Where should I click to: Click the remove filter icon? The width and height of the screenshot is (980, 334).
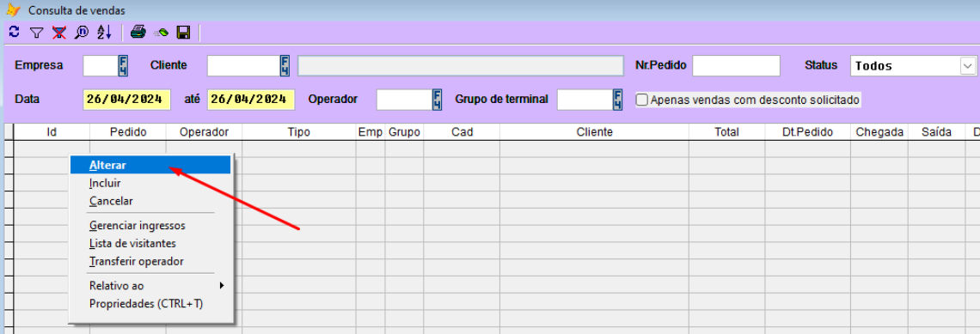pyautogui.click(x=59, y=33)
